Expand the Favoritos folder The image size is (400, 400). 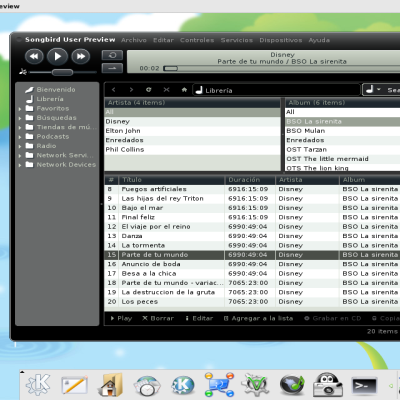tap(20, 109)
